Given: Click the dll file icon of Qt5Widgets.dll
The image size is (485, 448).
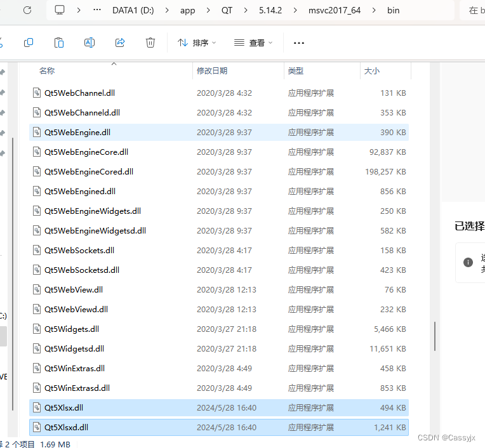Looking at the screenshot, I should click(x=37, y=329).
